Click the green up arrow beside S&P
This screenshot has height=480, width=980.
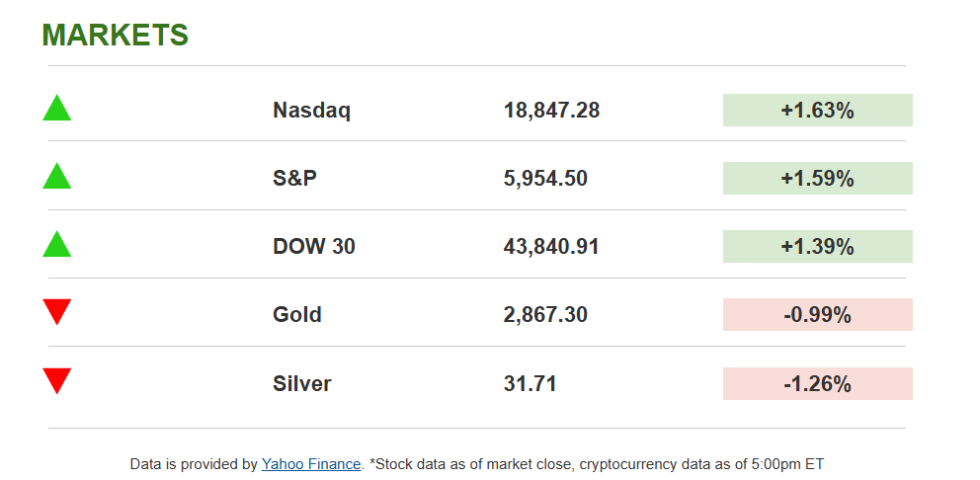56,177
